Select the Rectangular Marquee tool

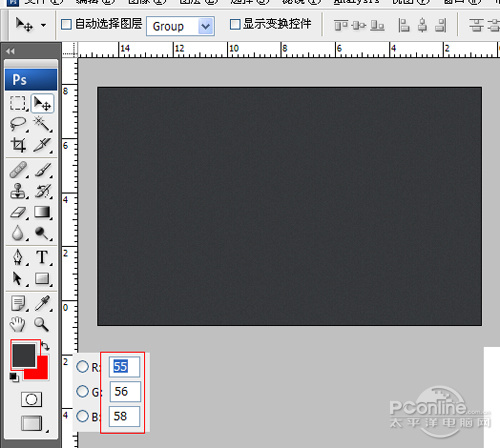click(18, 103)
